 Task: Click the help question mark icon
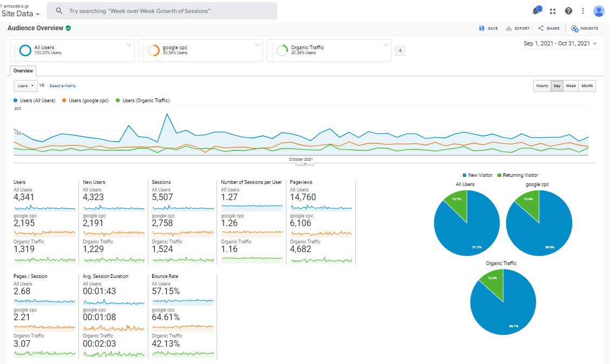coord(568,11)
